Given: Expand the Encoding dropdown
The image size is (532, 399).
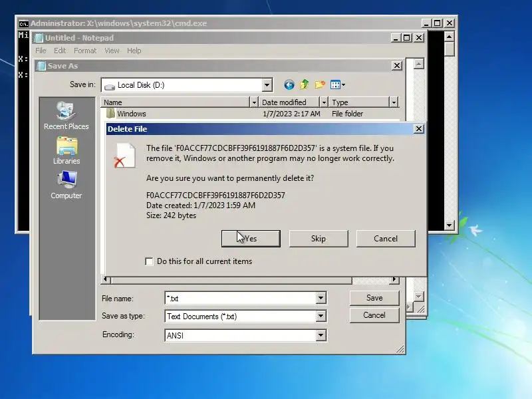Looking at the screenshot, I should click(321, 335).
